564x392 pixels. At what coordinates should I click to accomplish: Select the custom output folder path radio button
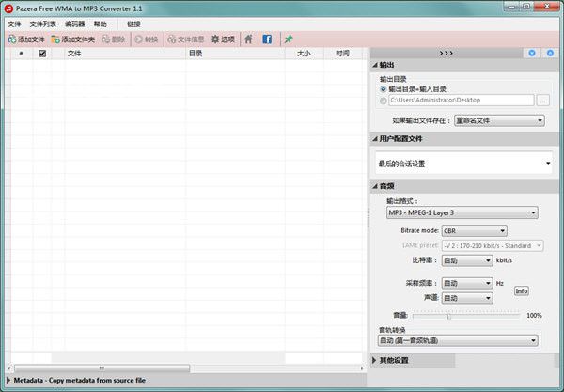pos(383,100)
